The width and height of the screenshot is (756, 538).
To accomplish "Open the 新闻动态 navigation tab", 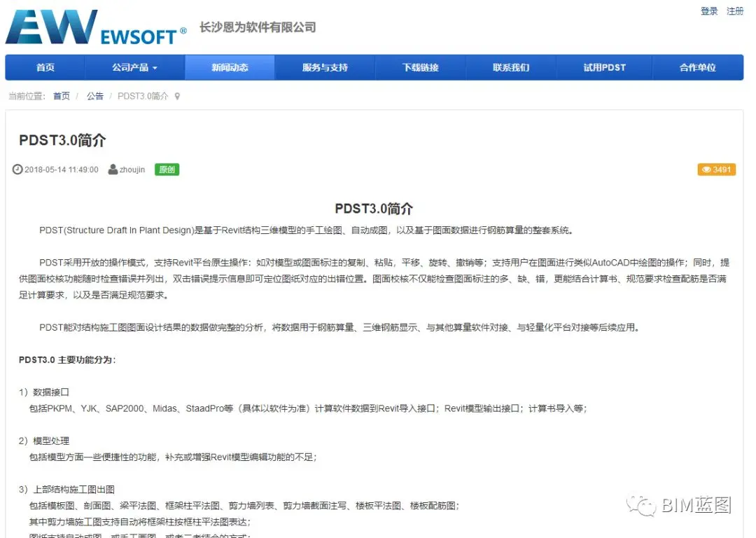I will [x=230, y=67].
